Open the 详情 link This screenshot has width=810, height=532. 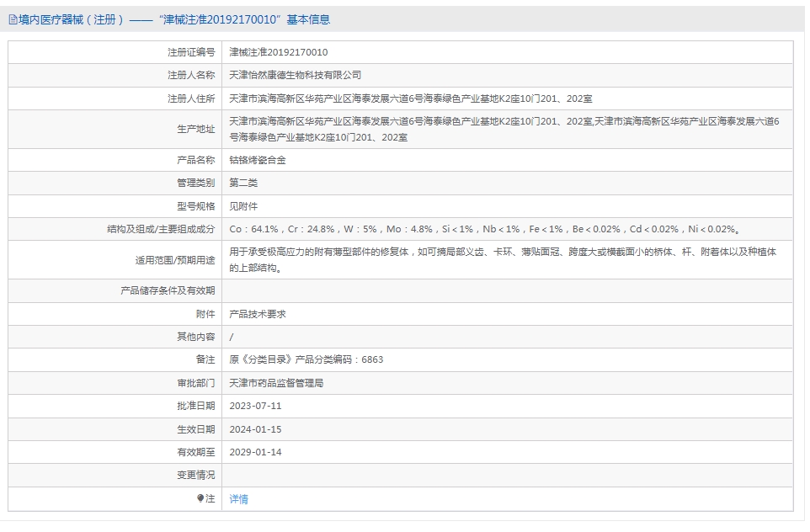click(238, 498)
